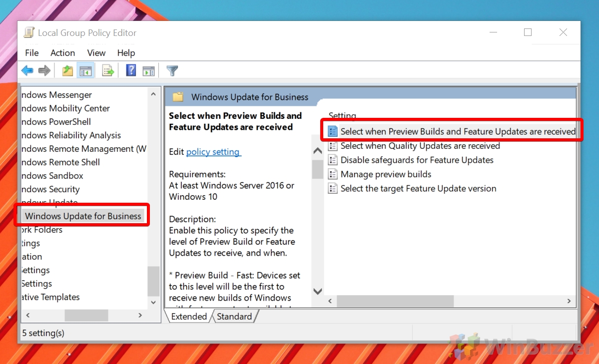Select Windows Remote Shell tree item
The height and width of the screenshot is (364, 599).
(60, 162)
